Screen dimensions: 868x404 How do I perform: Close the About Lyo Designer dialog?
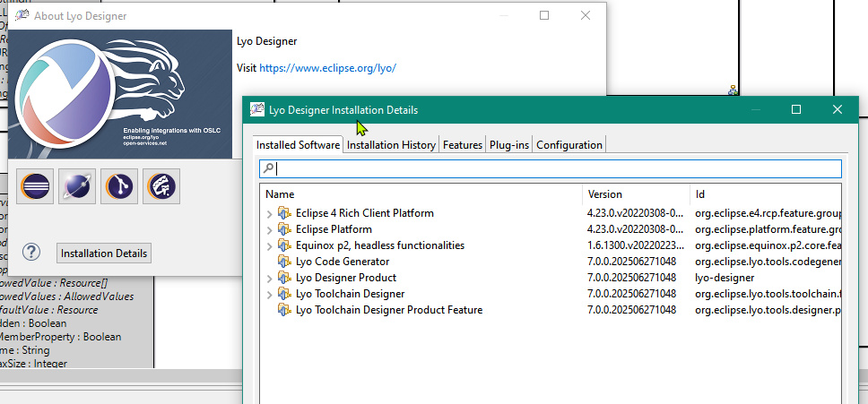pyautogui.click(x=586, y=15)
